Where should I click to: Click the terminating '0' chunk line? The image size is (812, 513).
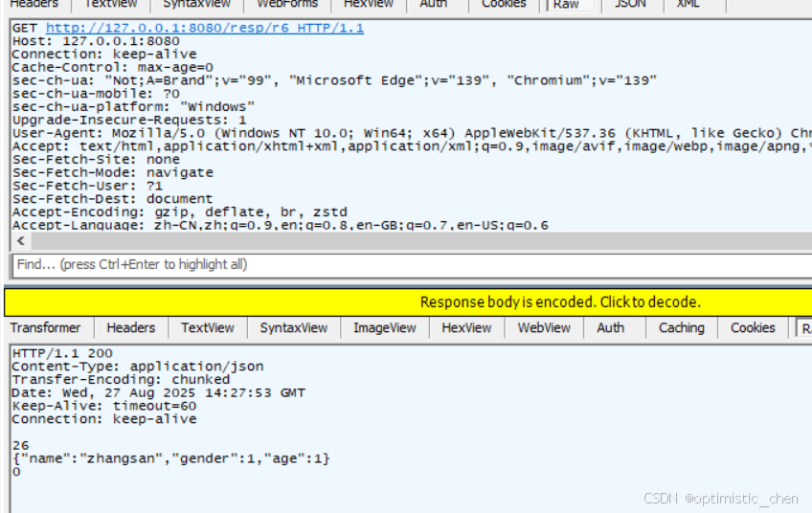[16, 472]
